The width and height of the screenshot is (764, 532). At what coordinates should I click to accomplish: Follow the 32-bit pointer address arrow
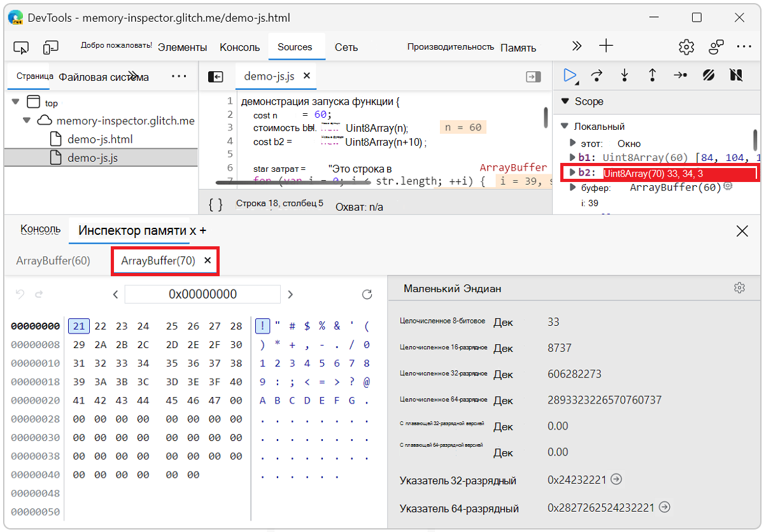tap(616, 479)
